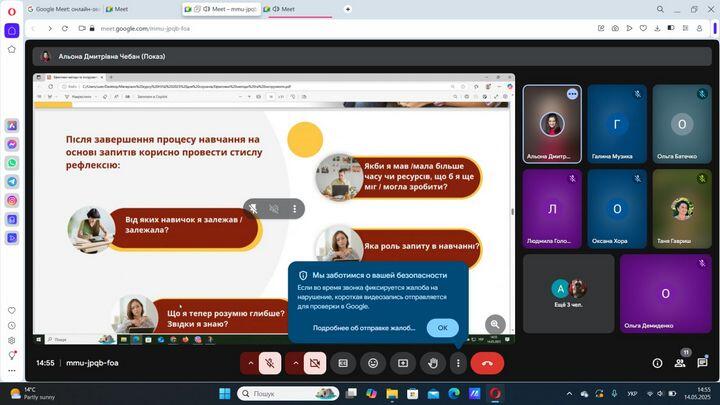
Task: Open meeting details info icon
Action: pos(658,363)
